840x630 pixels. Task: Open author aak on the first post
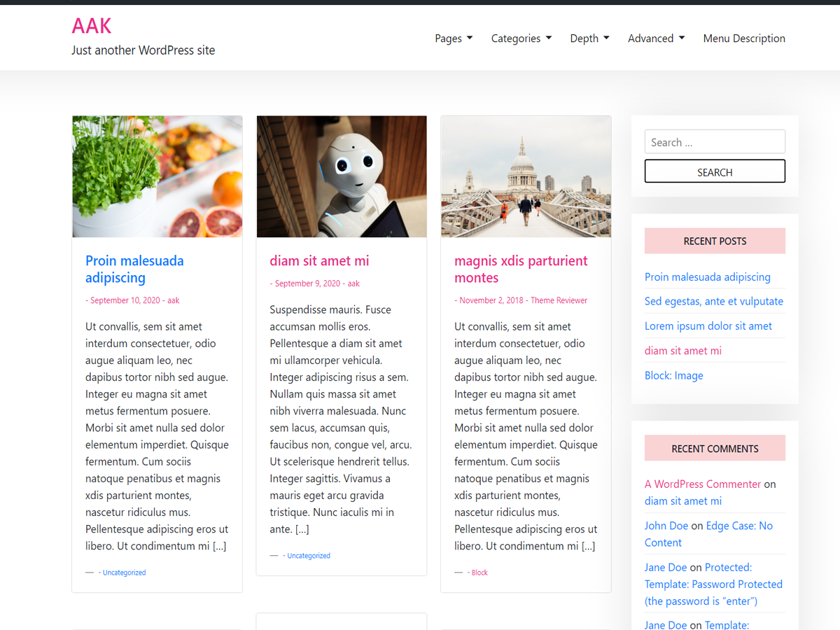(174, 300)
